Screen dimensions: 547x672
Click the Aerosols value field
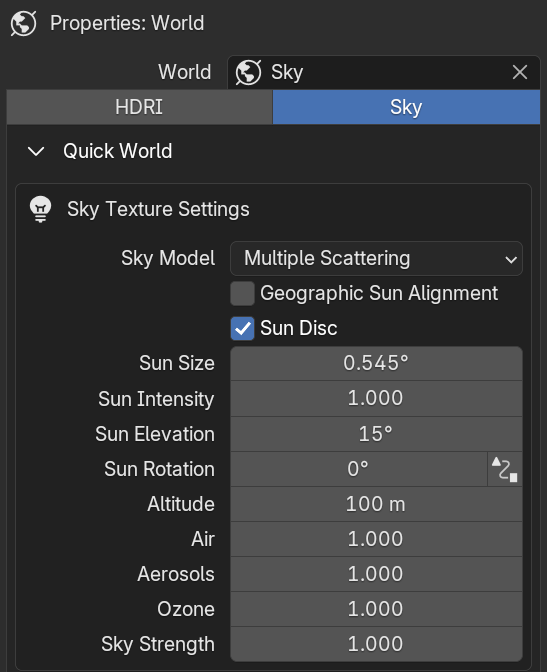[376, 574]
